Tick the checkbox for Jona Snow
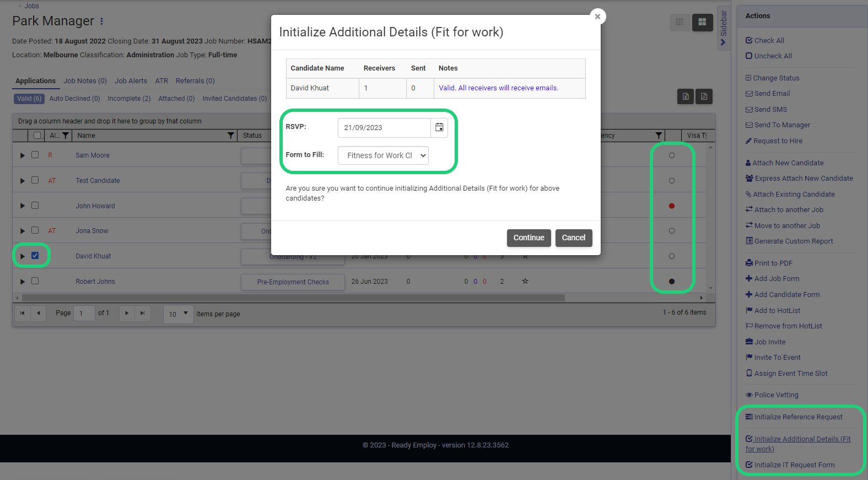The height and width of the screenshot is (480, 868). [35, 230]
